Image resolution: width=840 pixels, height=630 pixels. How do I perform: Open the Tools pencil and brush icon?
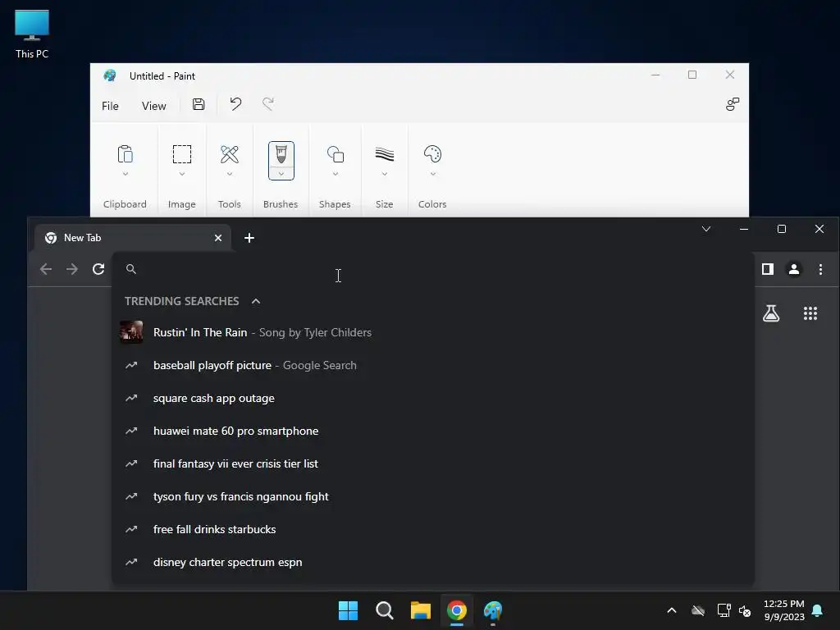[230, 154]
